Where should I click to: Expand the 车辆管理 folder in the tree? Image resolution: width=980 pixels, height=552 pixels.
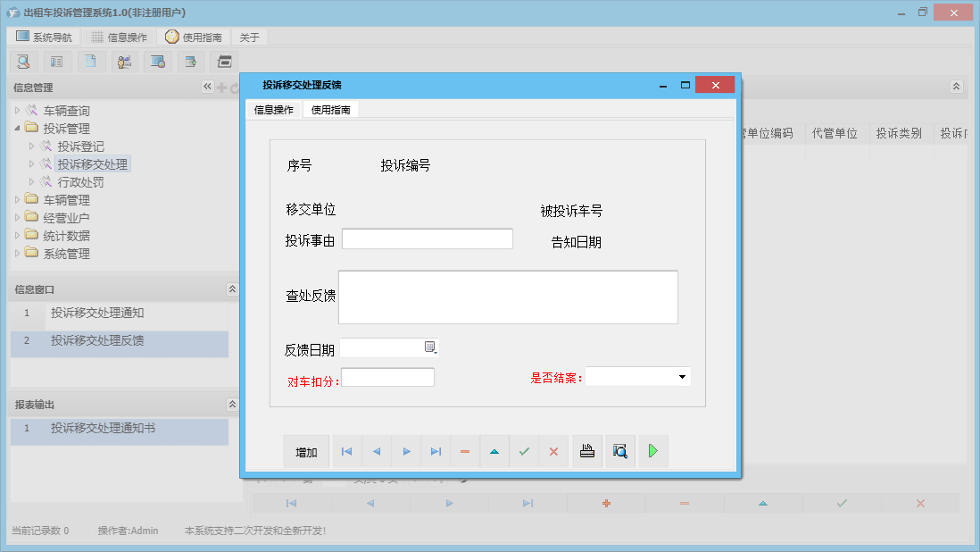tap(18, 199)
